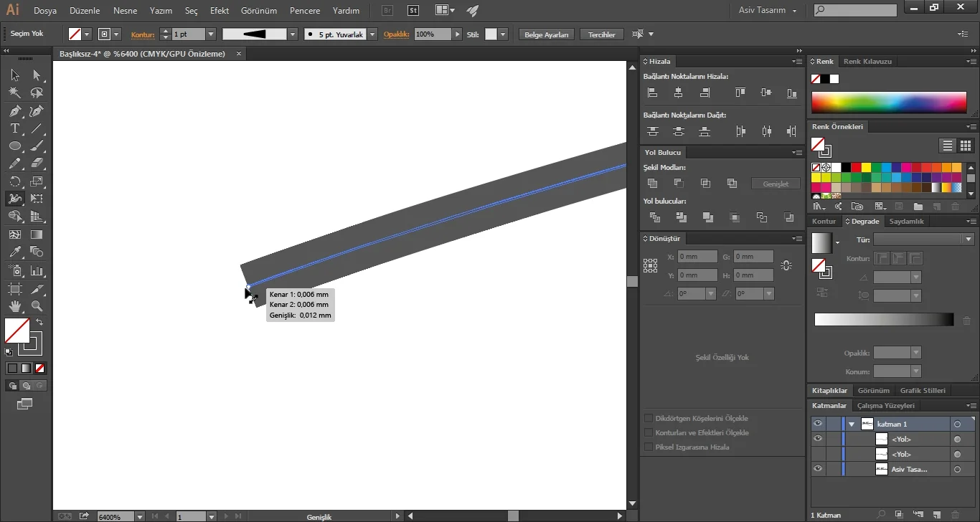The height and width of the screenshot is (522, 980).
Task: Activate the Width tool
Action: pyautogui.click(x=14, y=199)
